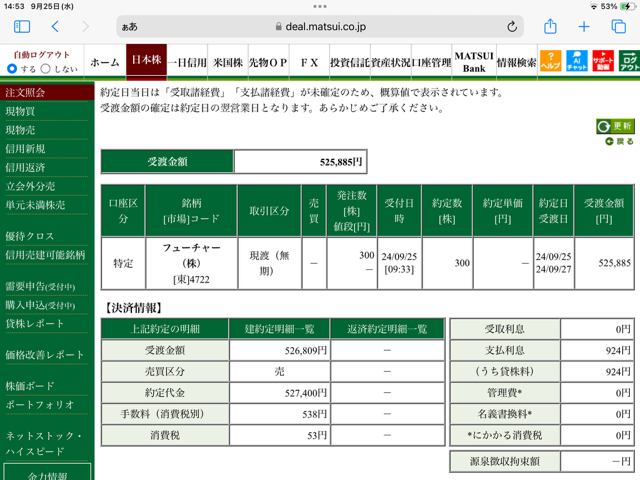The height and width of the screenshot is (480, 640).
Task: Open ネットストック・ハイスピード in the sidebar
Action: click(x=43, y=443)
